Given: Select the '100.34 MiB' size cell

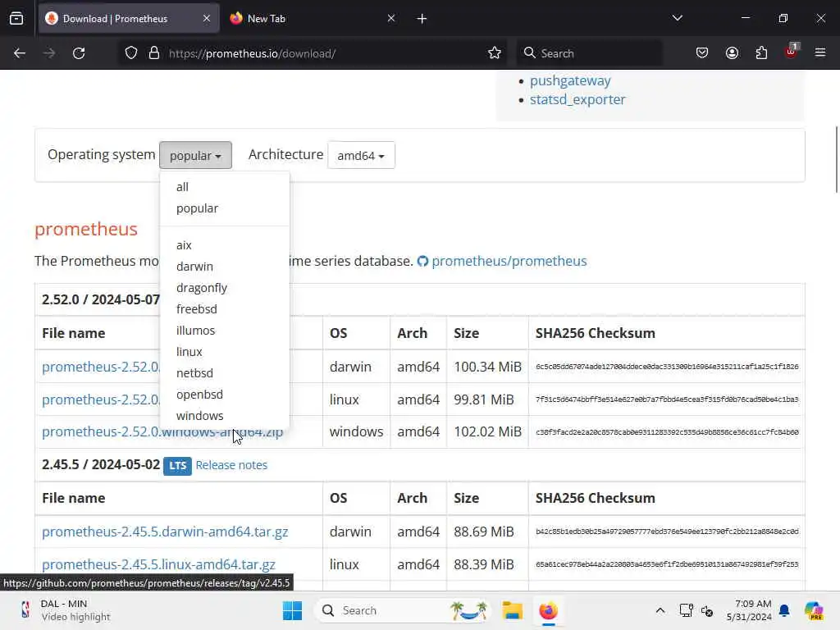Looking at the screenshot, I should (x=487, y=367).
